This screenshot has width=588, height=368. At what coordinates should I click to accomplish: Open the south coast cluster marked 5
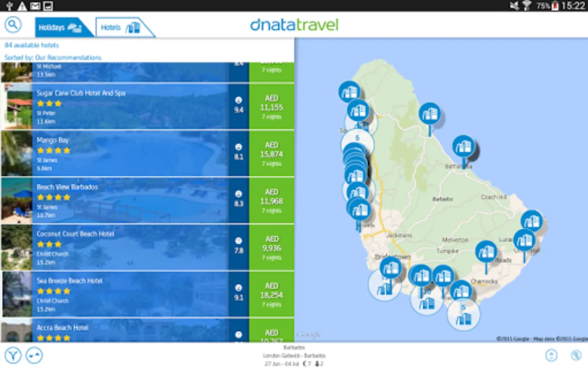(x=463, y=314)
